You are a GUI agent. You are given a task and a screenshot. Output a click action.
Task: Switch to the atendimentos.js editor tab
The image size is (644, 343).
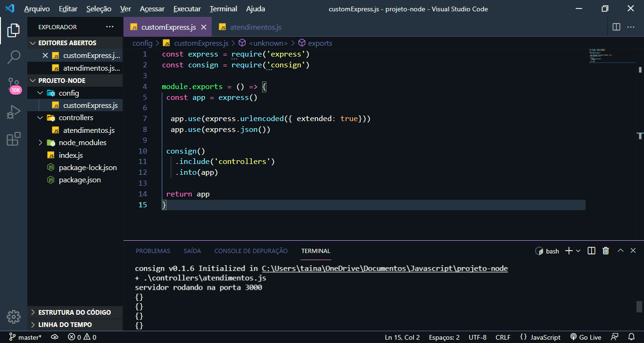250,27
